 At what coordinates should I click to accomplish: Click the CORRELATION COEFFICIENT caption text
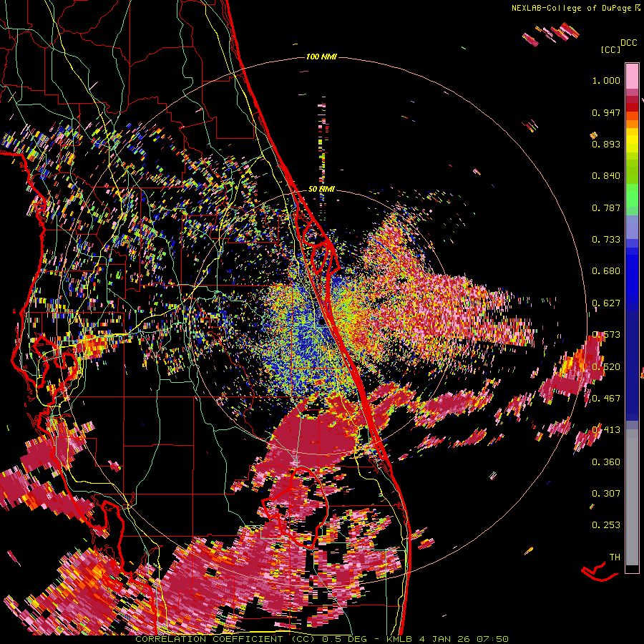209,639
